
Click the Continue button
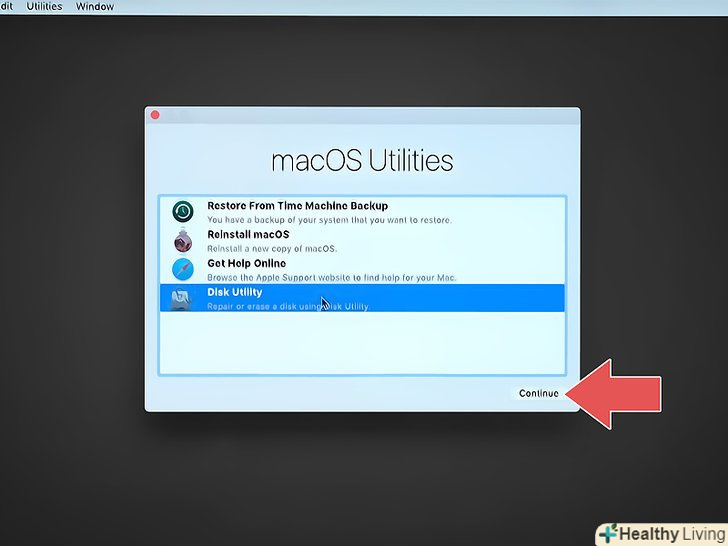[539, 393]
